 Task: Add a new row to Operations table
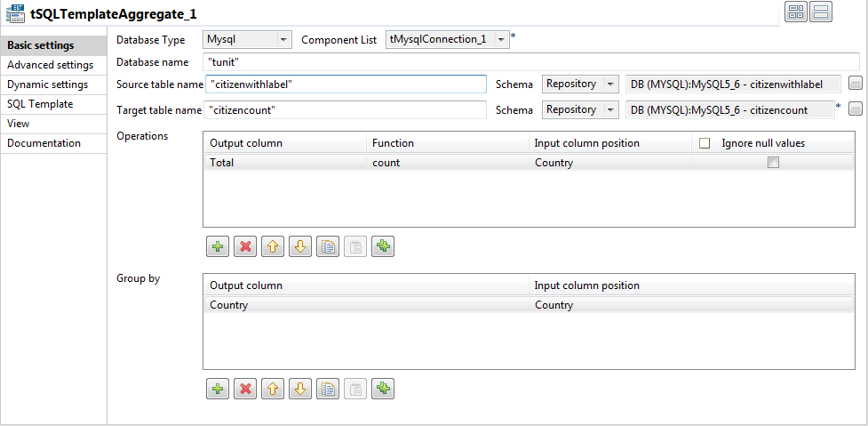(218, 246)
